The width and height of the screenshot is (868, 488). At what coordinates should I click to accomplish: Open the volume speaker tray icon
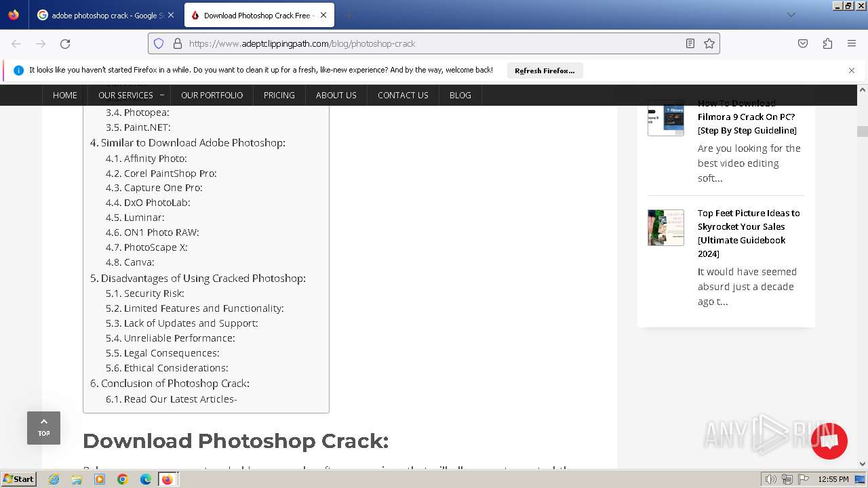770,479
